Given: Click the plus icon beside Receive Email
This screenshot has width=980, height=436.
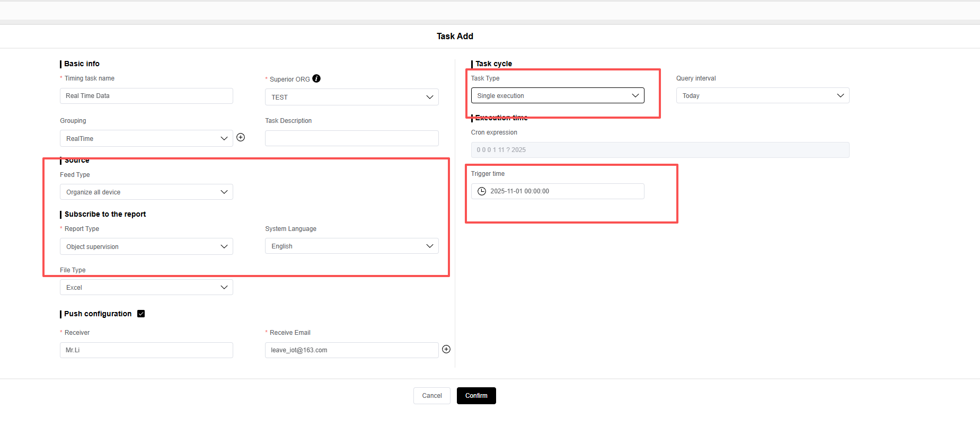Looking at the screenshot, I should click(x=446, y=349).
